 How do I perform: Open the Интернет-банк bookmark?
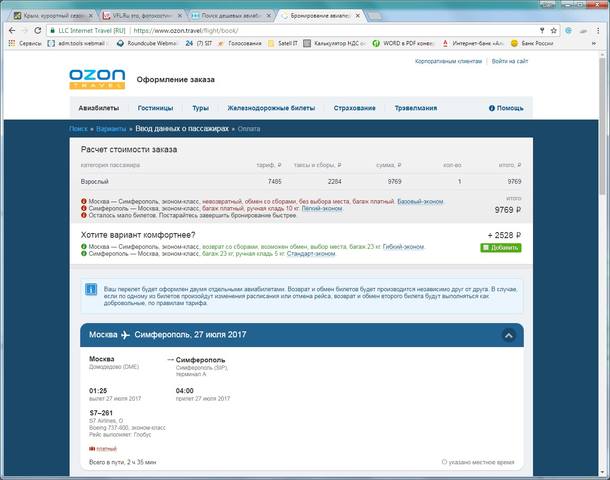point(473,43)
